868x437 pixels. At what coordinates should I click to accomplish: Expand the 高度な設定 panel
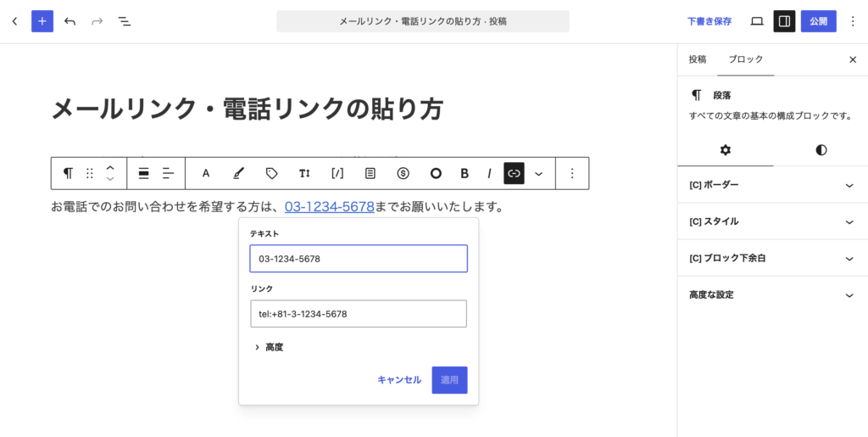773,294
